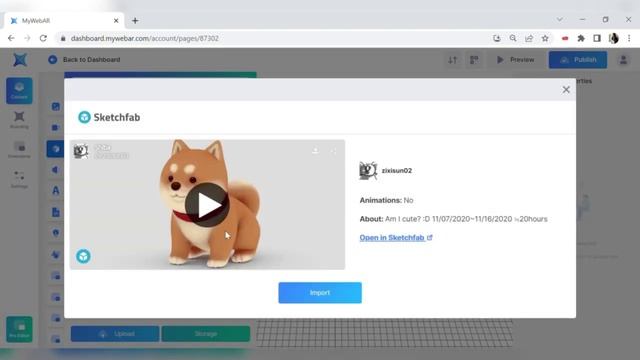Select the 3D model content type icon
640x360 pixels.
[x=56, y=149]
